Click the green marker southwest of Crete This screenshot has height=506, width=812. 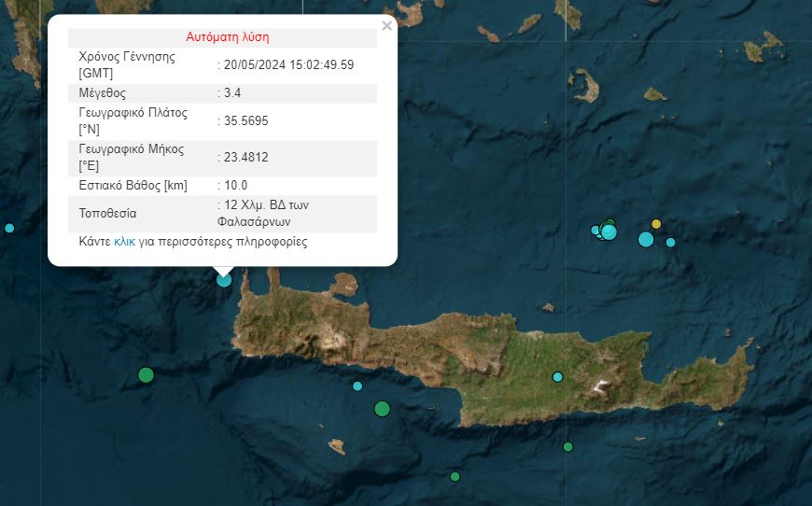click(146, 375)
